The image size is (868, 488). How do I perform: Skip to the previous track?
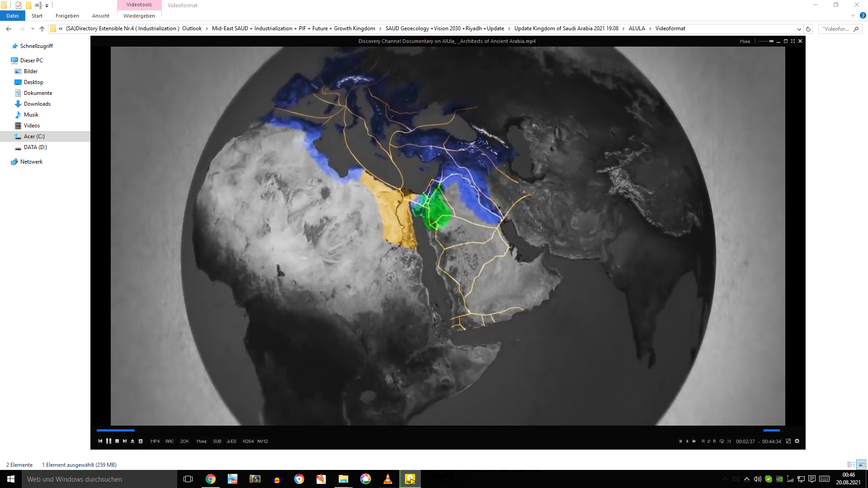[100, 441]
